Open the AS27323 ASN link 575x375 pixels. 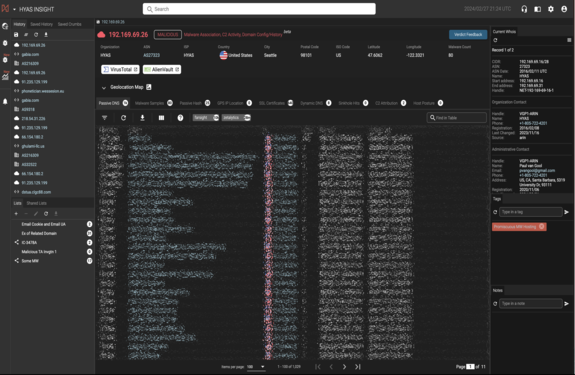pyautogui.click(x=151, y=55)
